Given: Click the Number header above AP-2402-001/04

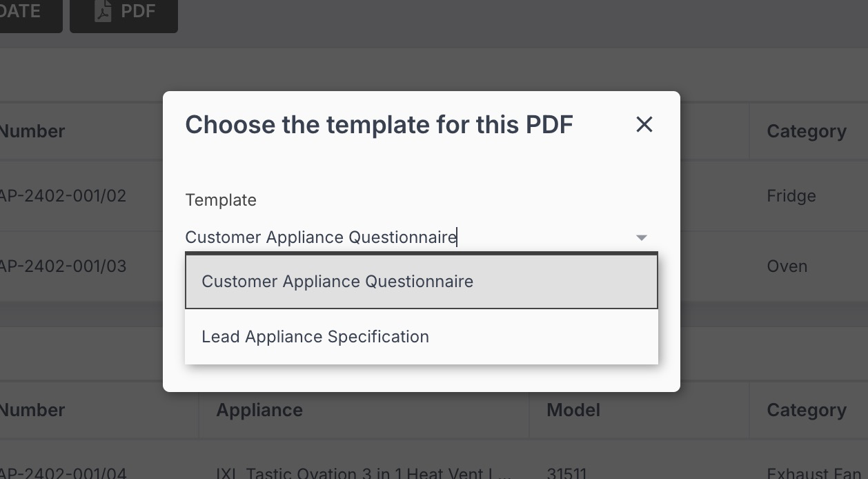Looking at the screenshot, I should coord(32,410).
